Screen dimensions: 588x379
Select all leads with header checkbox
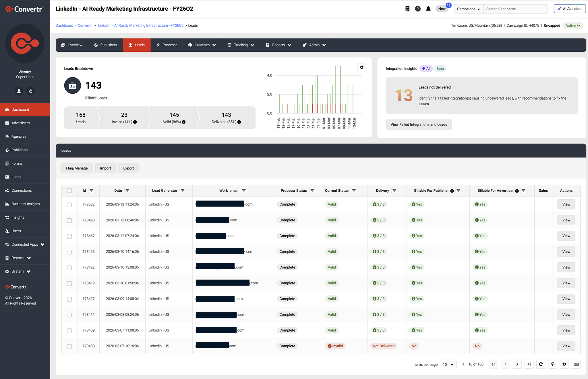69,191
